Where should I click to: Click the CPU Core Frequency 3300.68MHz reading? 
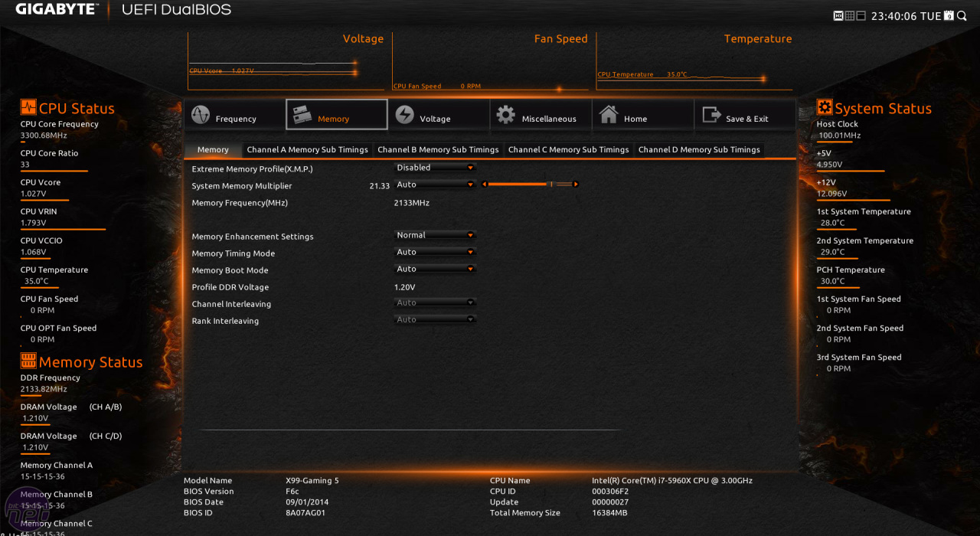tap(44, 136)
